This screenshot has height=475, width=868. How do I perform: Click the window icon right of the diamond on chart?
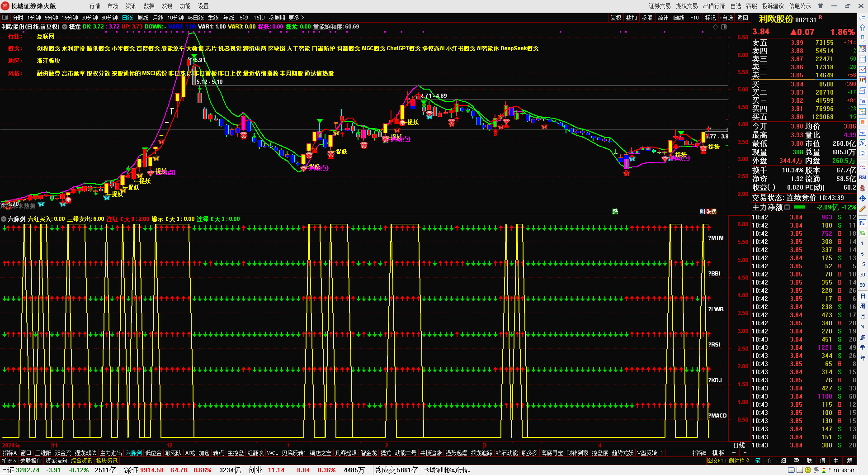coord(724,27)
